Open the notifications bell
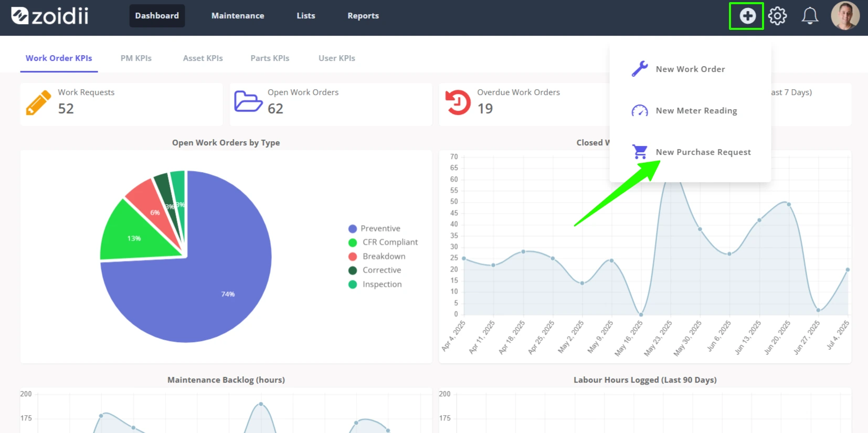This screenshot has width=868, height=433. click(x=810, y=16)
